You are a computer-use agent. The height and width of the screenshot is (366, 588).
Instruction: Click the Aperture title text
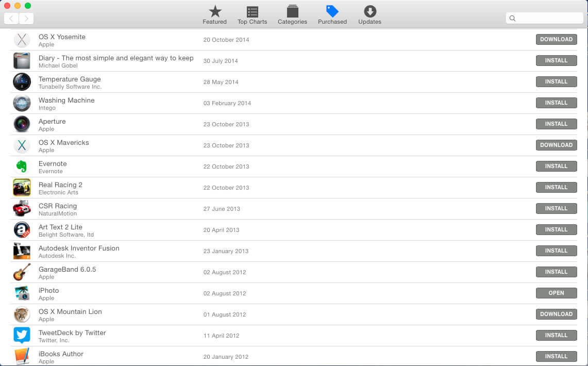pyautogui.click(x=52, y=122)
